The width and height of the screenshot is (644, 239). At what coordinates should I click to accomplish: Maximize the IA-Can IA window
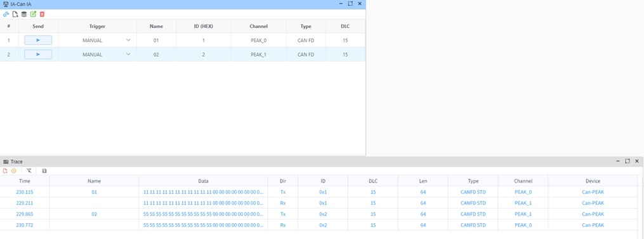coord(350,3)
